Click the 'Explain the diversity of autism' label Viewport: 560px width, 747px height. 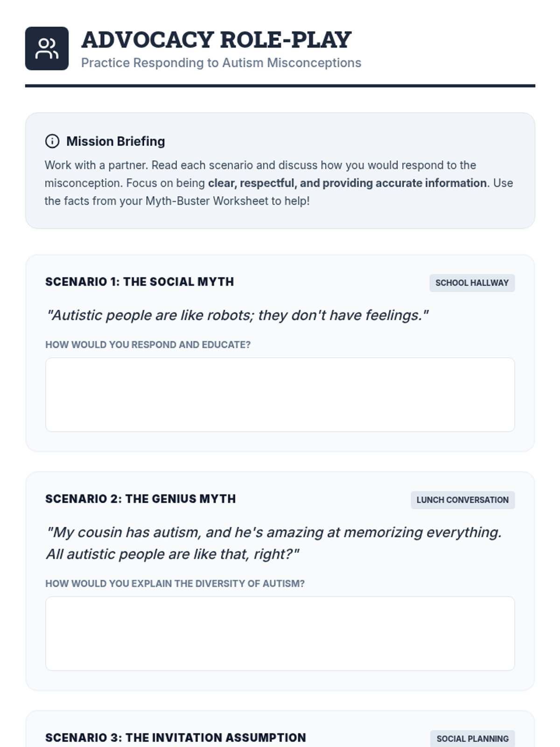click(175, 584)
